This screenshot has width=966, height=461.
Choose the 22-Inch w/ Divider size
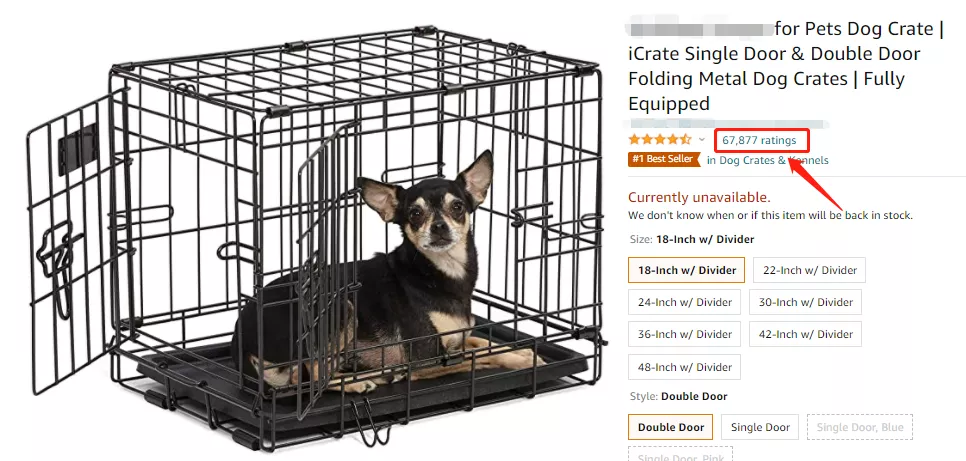810,270
